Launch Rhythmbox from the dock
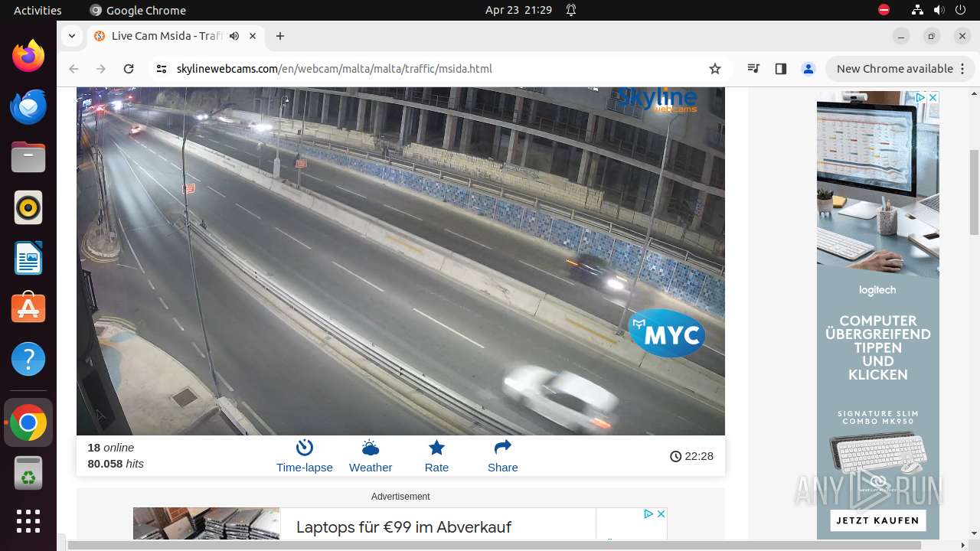980x551 pixels. click(x=28, y=207)
